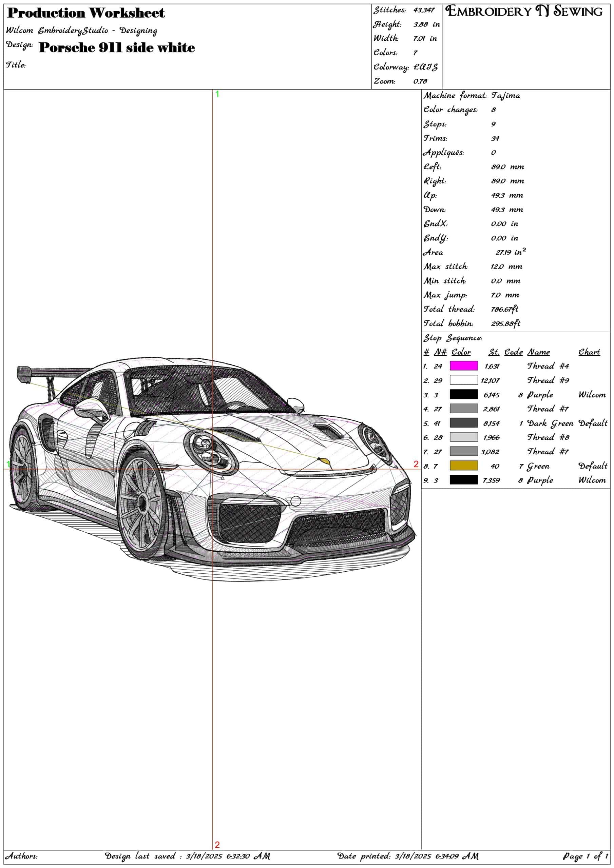
Task: Click the white swatch for Thread #9
Action: (x=463, y=380)
